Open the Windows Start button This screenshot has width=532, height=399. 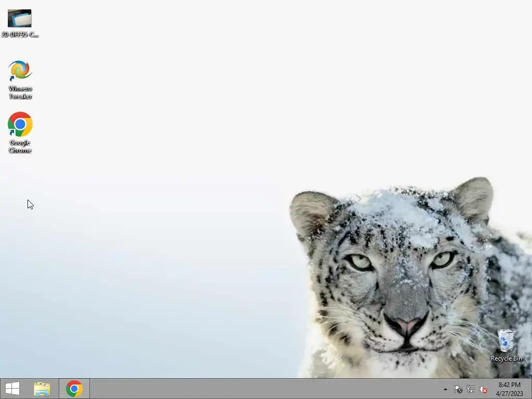pos(12,389)
